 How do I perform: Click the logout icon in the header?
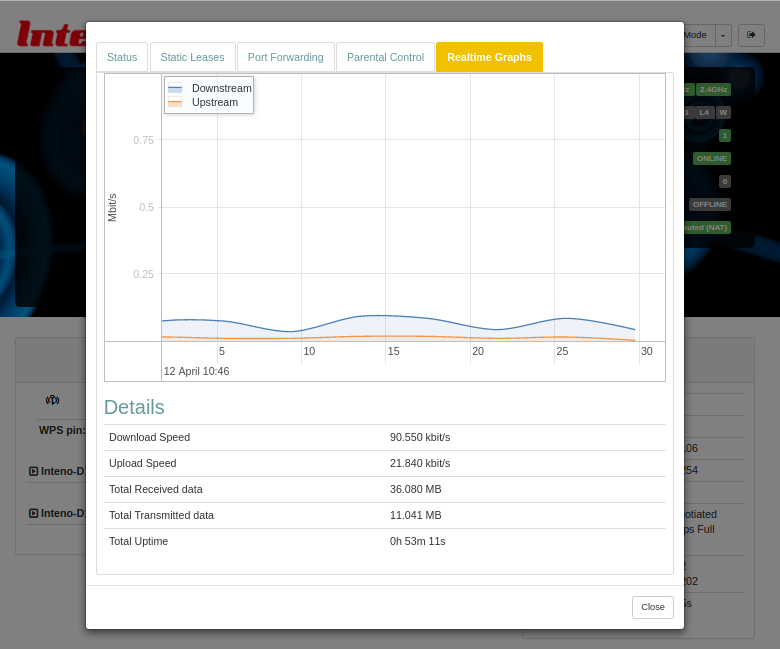point(751,35)
